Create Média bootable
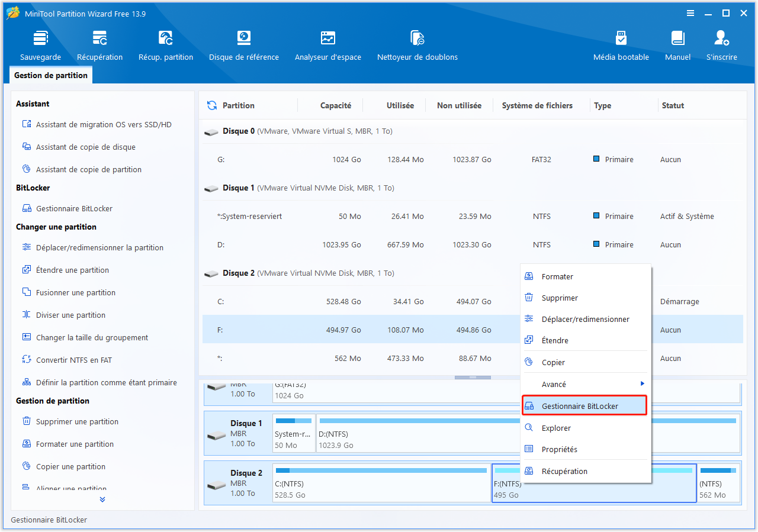 (x=621, y=46)
